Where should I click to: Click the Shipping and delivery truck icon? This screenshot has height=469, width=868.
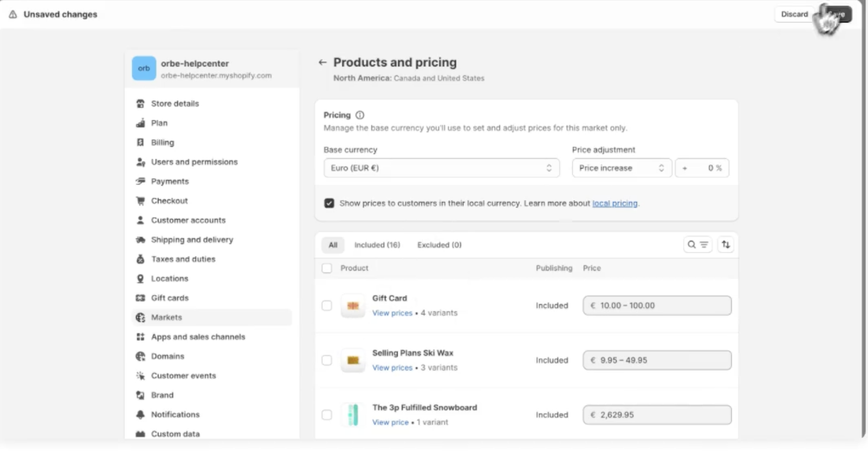pos(141,240)
